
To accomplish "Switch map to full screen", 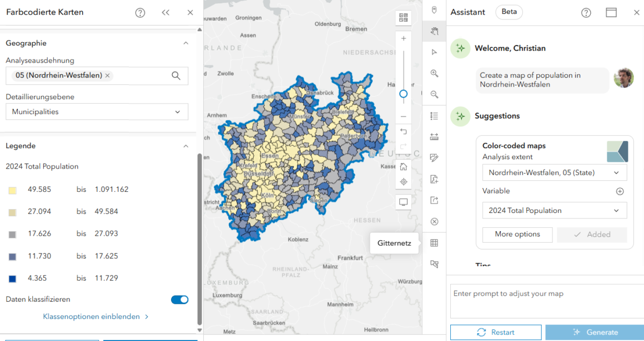I will tap(403, 202).
